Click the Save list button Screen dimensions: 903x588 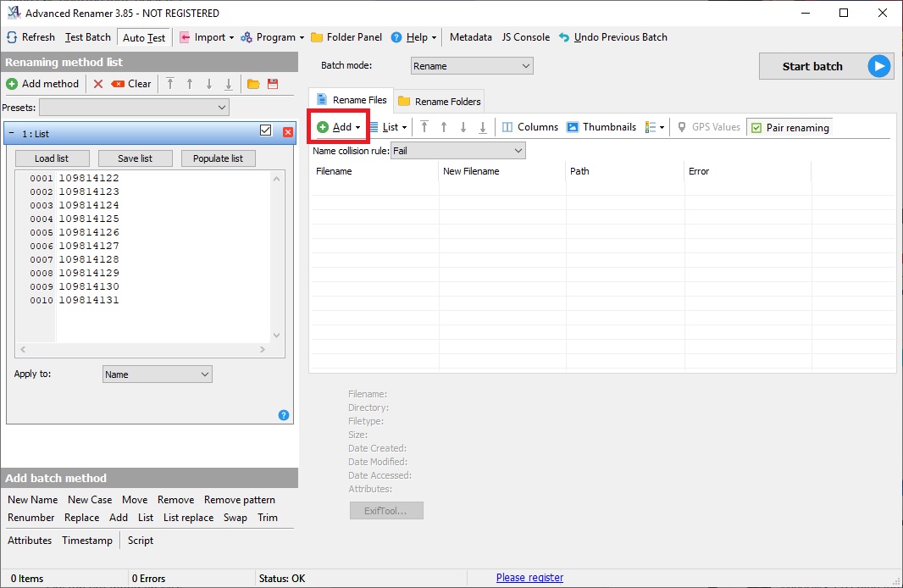click(136, 158)
